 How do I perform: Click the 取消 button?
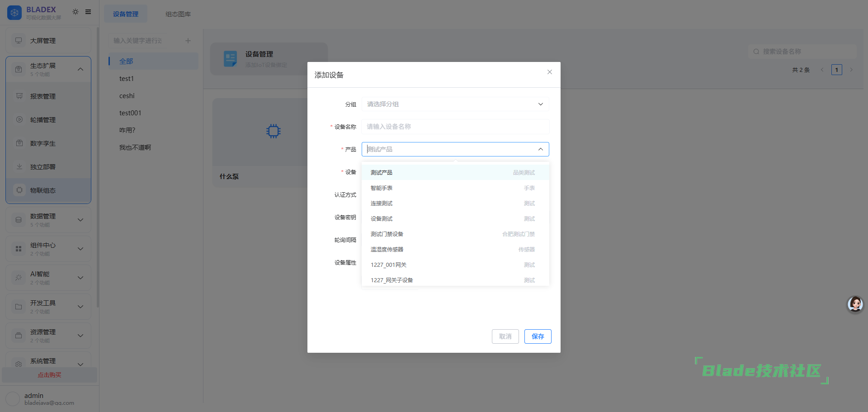(x=505, y=336)
